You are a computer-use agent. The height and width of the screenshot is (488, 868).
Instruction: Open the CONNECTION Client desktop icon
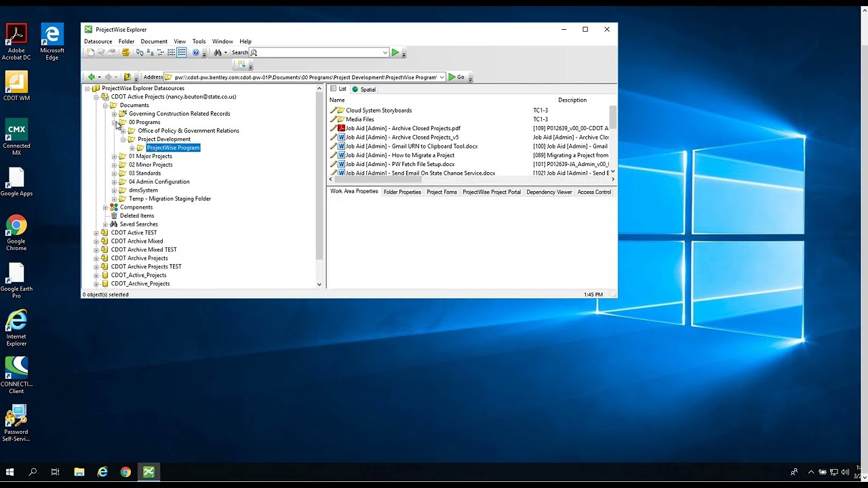tap(16, 375)
